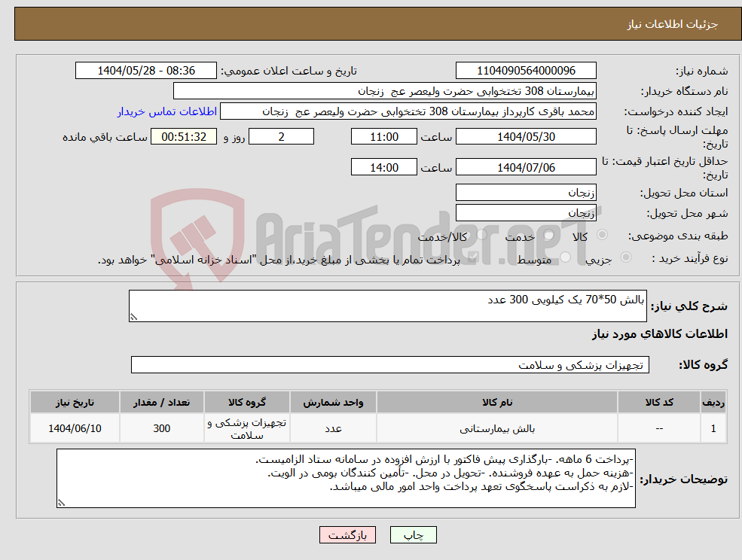Click the price validity date 1404/07/06
The image size is (742, 560).
[526, 167]
